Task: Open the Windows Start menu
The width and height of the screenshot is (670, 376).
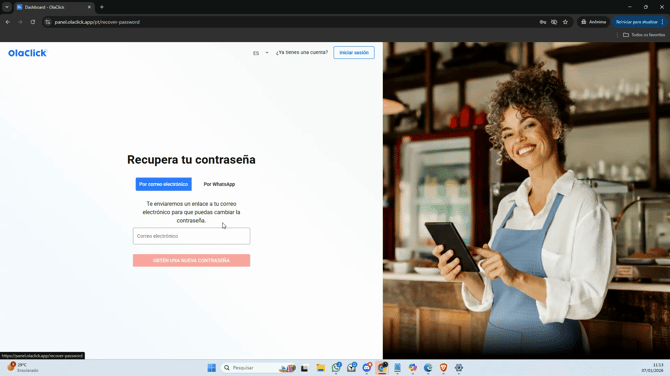Action: pos(212,367)
